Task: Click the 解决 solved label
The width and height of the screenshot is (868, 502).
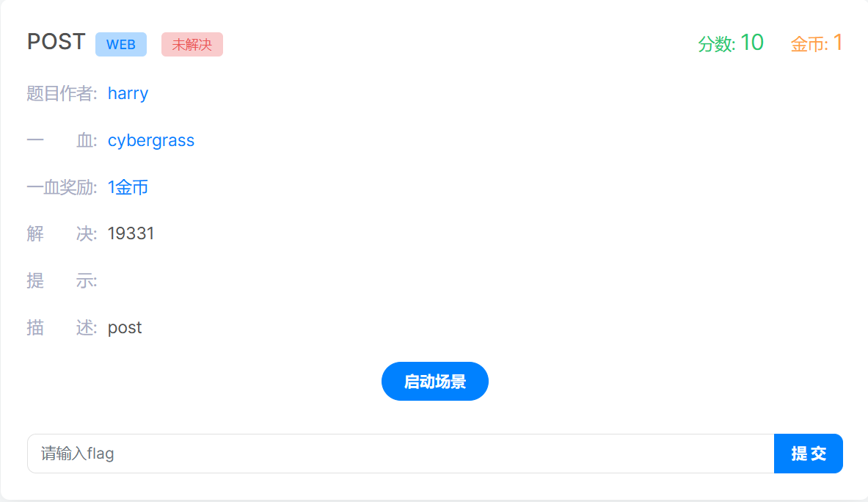Action: [x=62, y=233]
